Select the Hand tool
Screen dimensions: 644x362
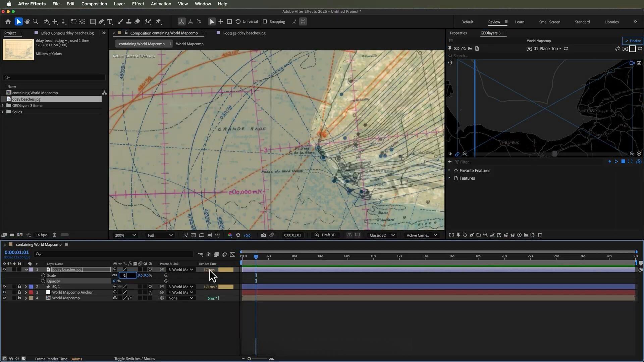pyautogui.click(x=27, y=21)
